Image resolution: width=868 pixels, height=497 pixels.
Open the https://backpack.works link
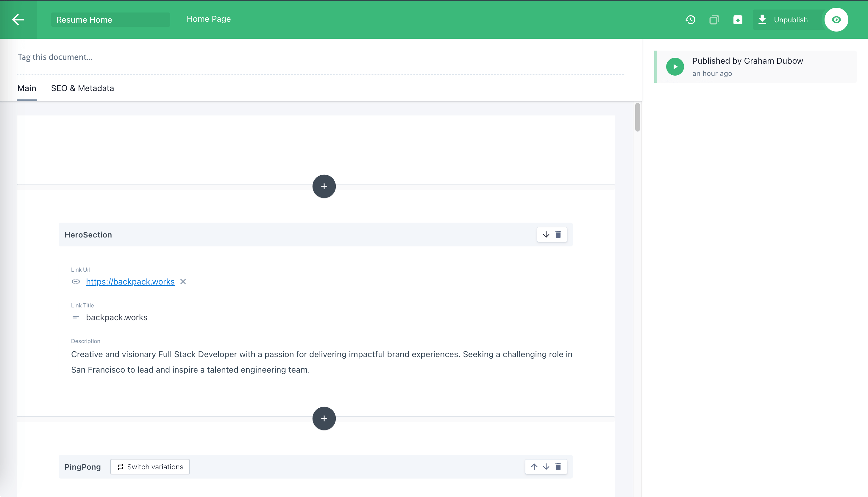(130, 282)
